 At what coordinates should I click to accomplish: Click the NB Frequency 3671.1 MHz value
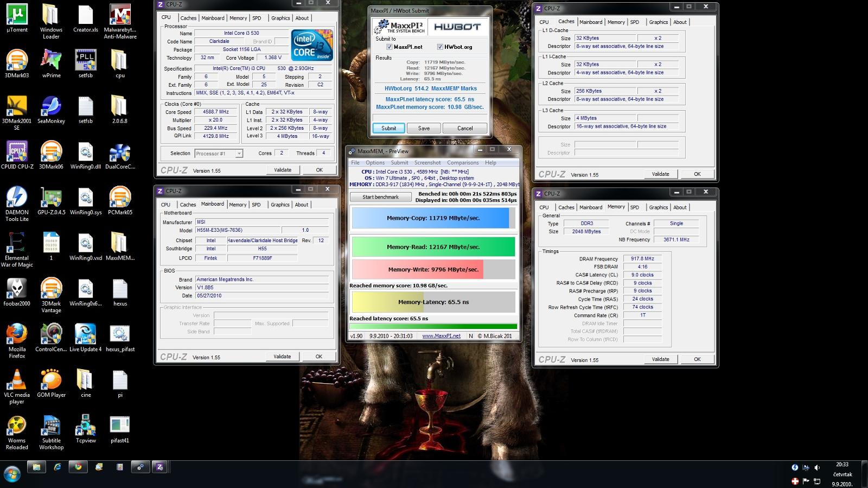tap(676, 239)
